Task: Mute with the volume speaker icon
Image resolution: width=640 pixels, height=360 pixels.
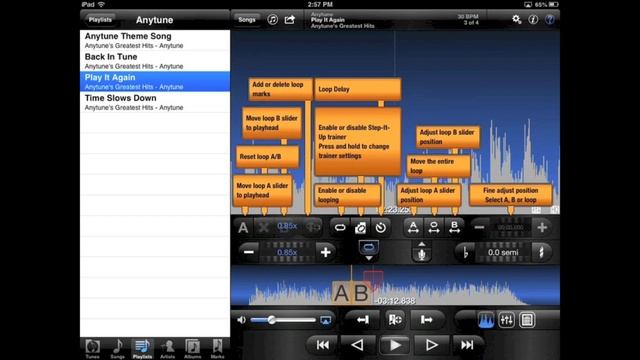Action: [242, 320]
